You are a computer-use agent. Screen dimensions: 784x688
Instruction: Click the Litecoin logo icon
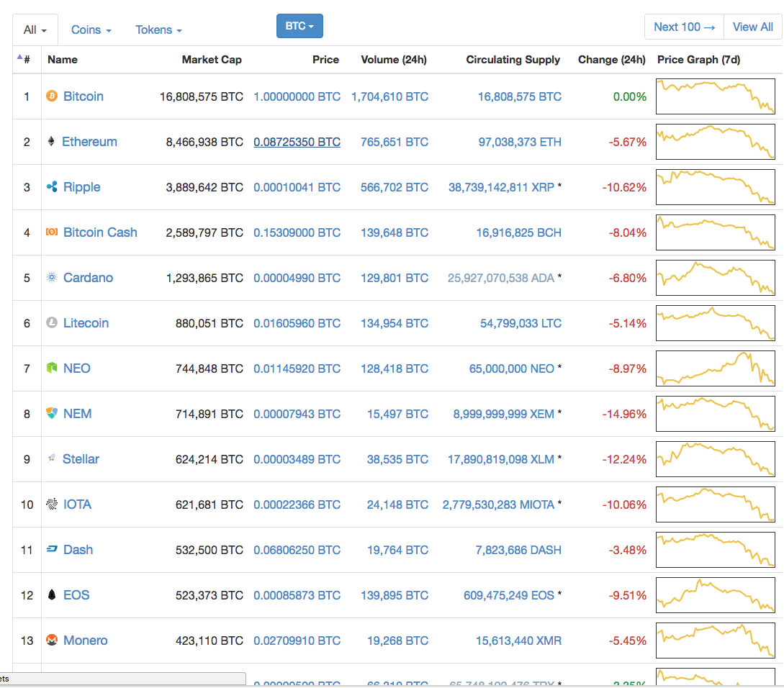click(52, 323)
